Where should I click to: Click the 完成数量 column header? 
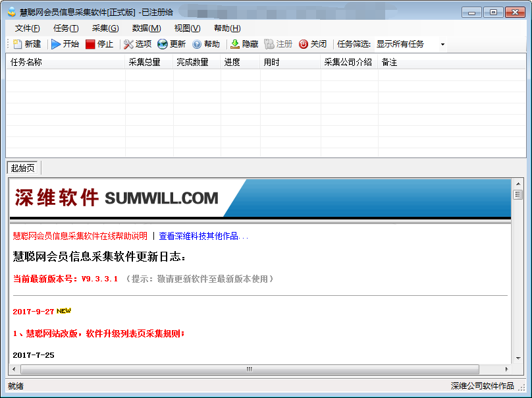[197, 62]
